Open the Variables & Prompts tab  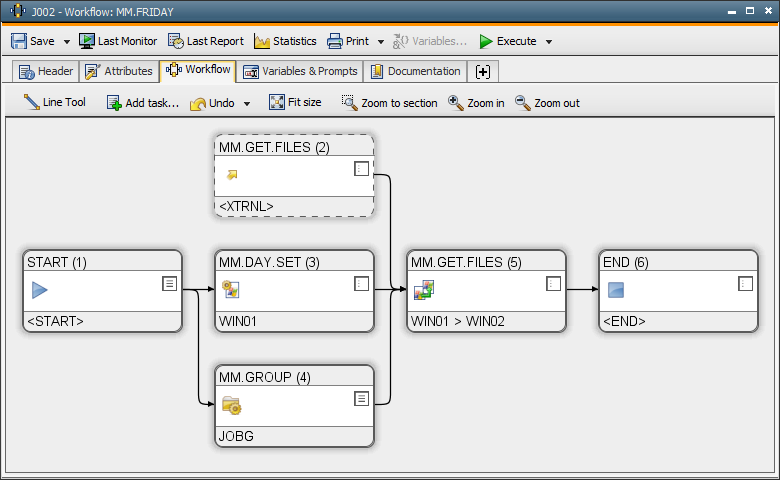click(x=300, y=71)
